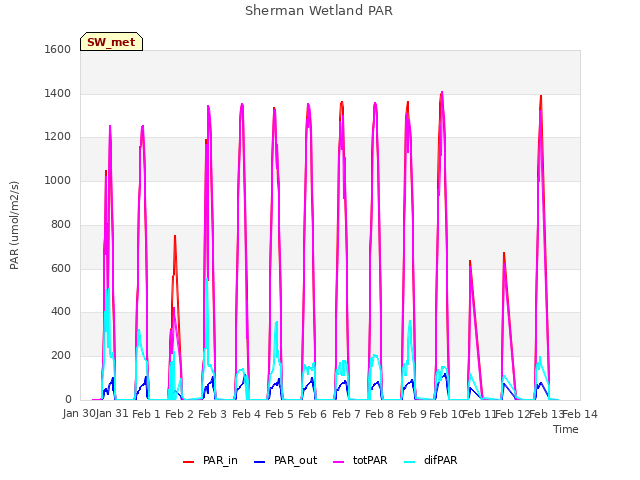Click the Feb 1 x-axis label
640x480 pixels.
coord(147,414)
